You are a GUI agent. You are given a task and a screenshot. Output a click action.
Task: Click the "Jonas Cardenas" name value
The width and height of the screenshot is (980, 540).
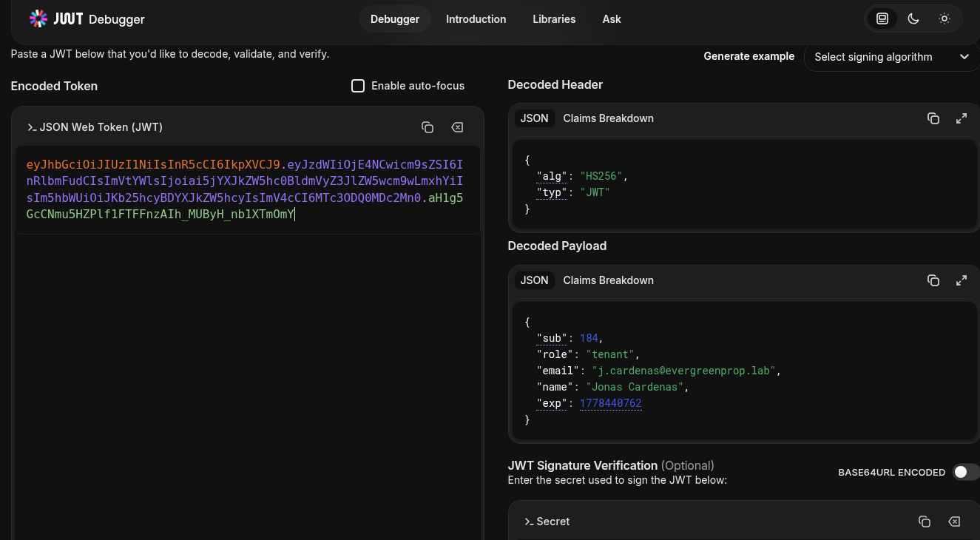click(x=635, y=387)
